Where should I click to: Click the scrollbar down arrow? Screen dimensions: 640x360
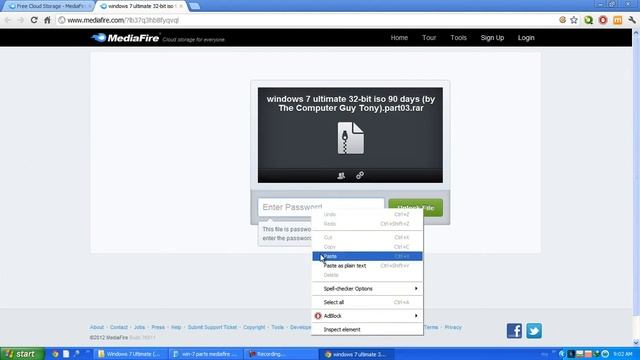pyautogui.click(x=636, y=343)
